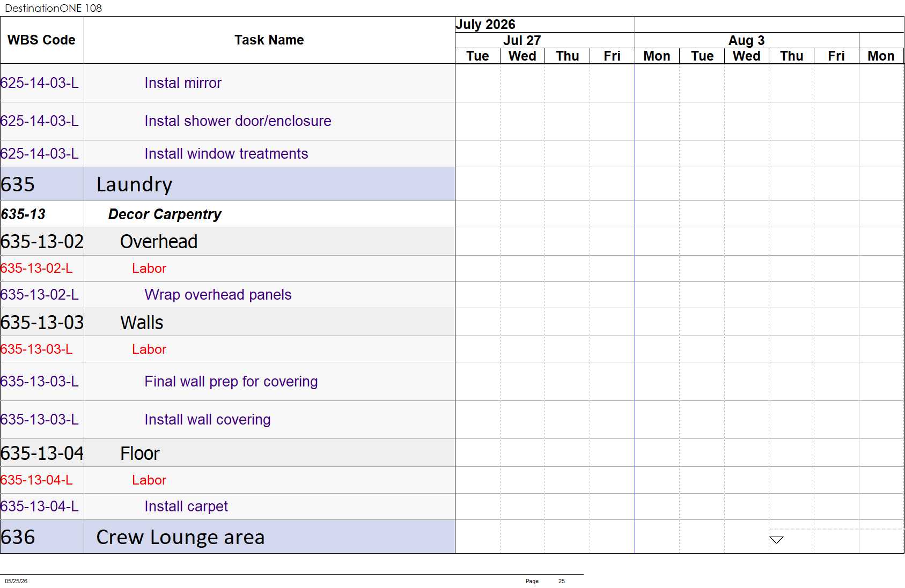Click the Install window treatments task

tap(227, 154)
